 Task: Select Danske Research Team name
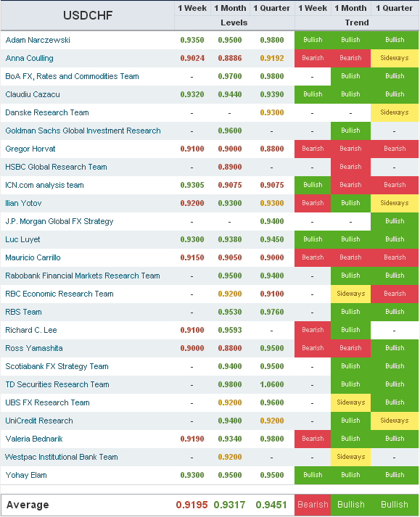pos(47,113)
